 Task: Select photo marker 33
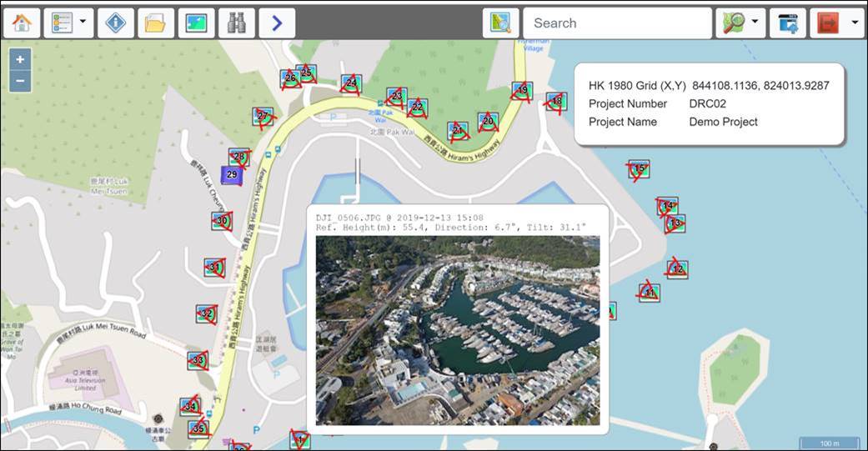click(198, 361)
